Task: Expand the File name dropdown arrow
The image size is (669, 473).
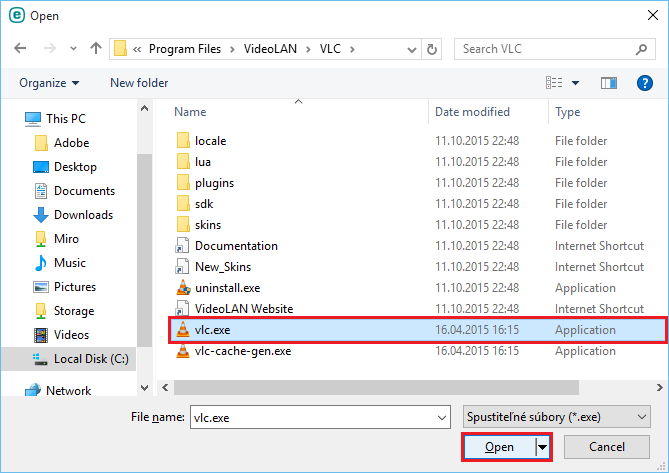Action: (442, 418)
